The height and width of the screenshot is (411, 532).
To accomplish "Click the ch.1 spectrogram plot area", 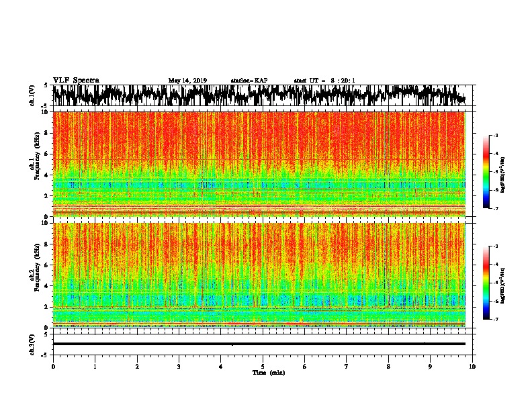I will [259, 164].
